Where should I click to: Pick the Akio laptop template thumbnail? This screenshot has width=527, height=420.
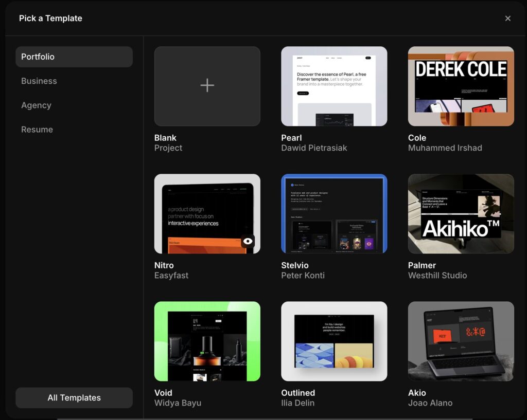pyautogui.click(x=461, y=341)
